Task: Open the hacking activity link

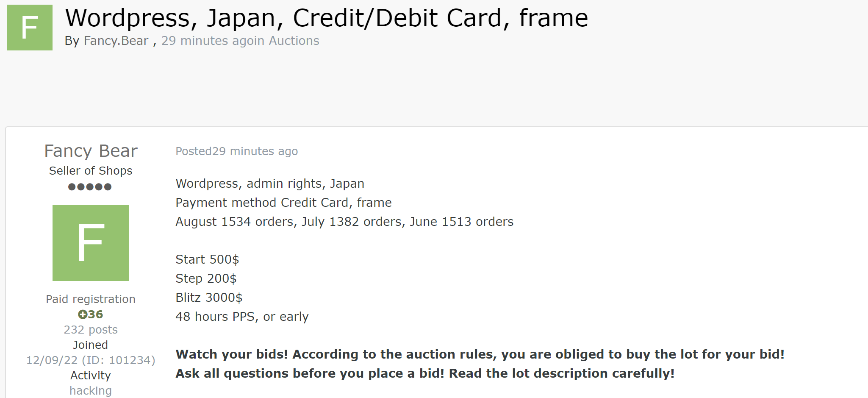Action: [91, 391]
